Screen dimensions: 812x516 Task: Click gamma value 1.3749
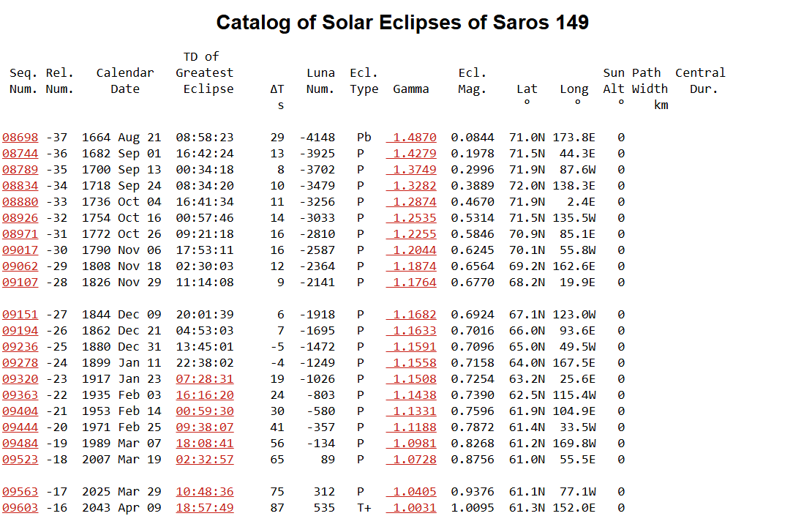point(411,169)
